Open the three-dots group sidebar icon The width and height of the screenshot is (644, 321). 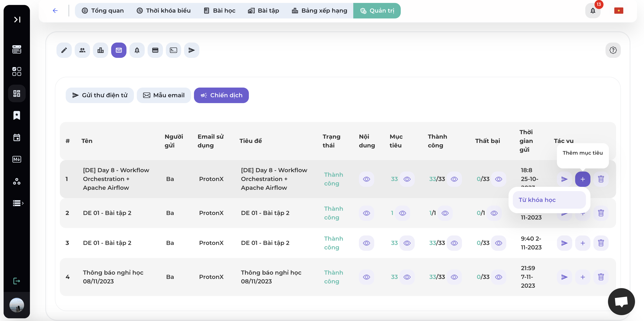tap(17, 181)
